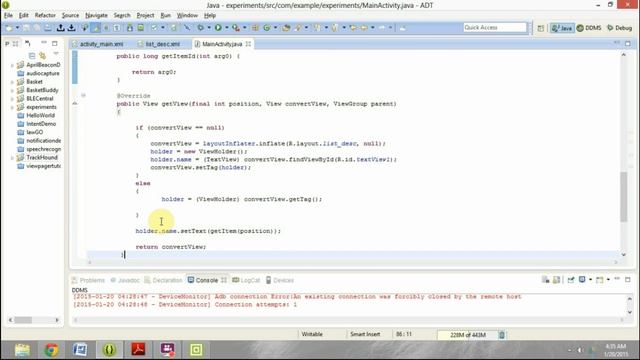640x360 pixels.
Task: Open Google Chrome from the taskbar
Action: [51, 350]
